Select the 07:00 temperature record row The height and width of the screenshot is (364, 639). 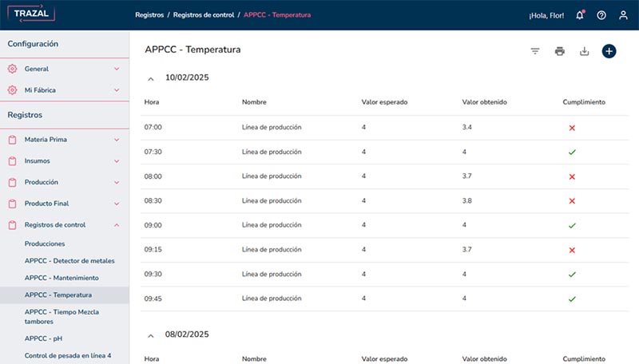point(383,128)
